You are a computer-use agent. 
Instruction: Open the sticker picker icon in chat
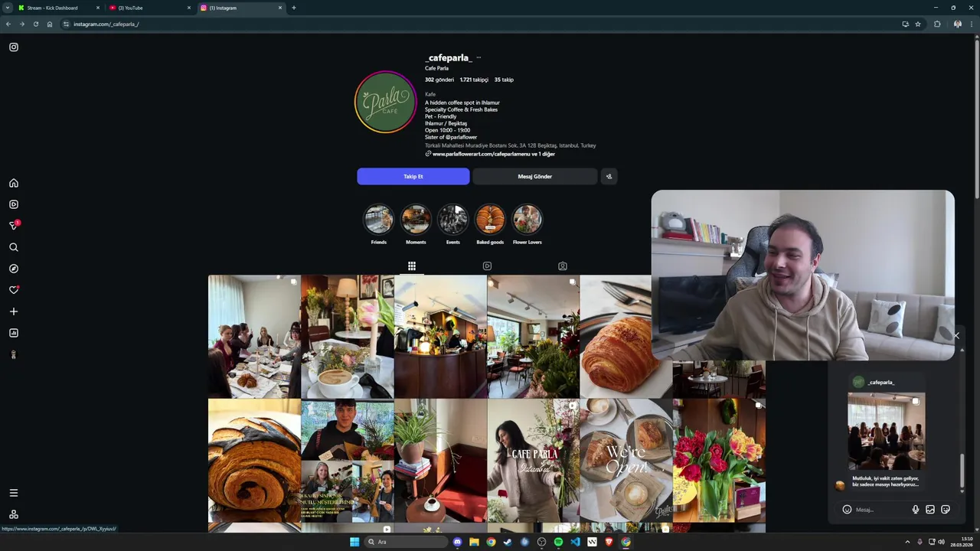946,510
